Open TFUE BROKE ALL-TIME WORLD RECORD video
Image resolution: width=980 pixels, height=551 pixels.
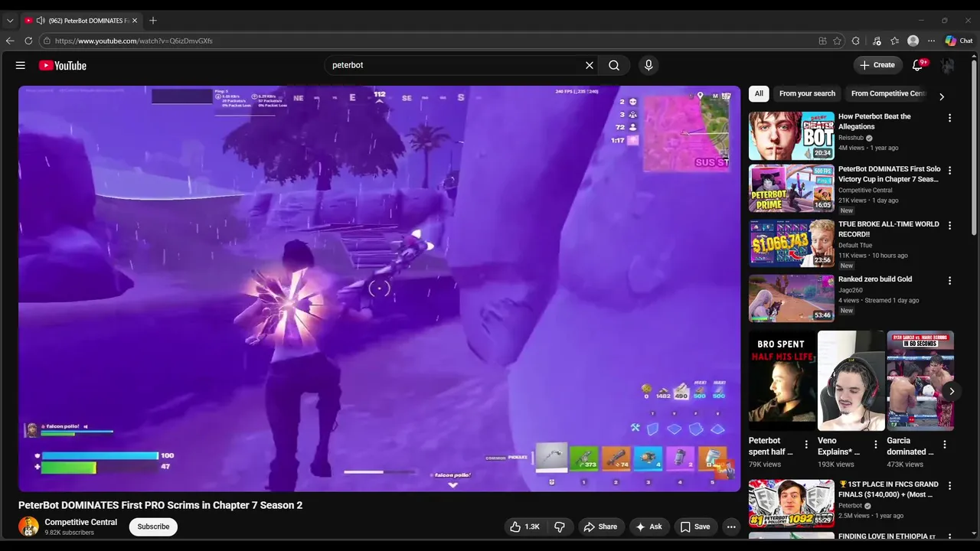point(792,243)
